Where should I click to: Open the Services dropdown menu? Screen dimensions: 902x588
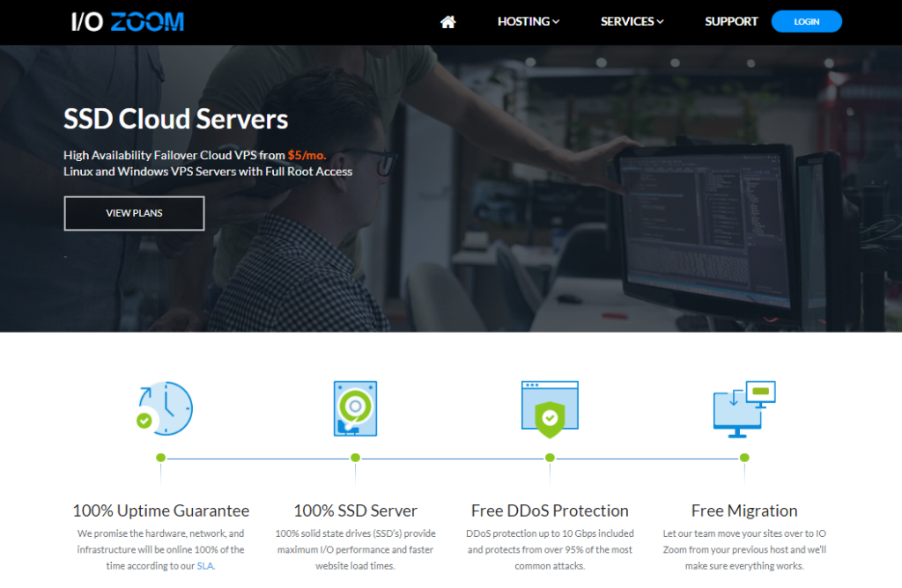click(632, 22)
